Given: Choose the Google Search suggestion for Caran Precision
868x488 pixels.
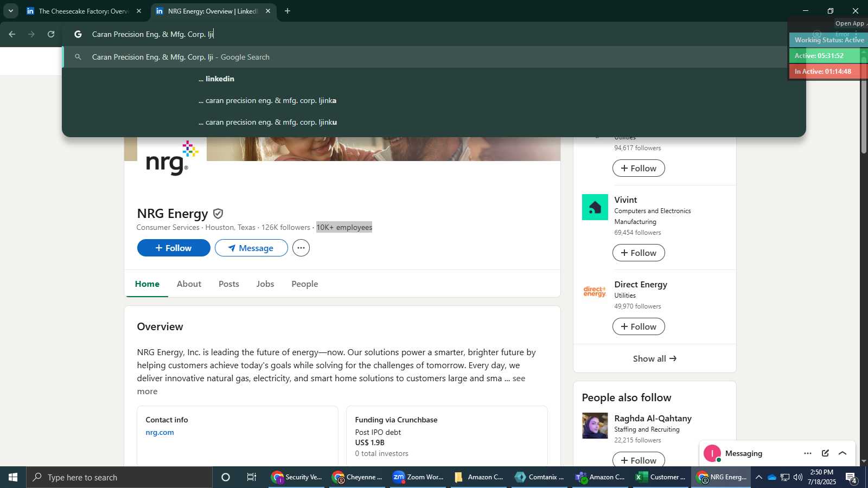Looking at the screenshot, I should 434,57.
